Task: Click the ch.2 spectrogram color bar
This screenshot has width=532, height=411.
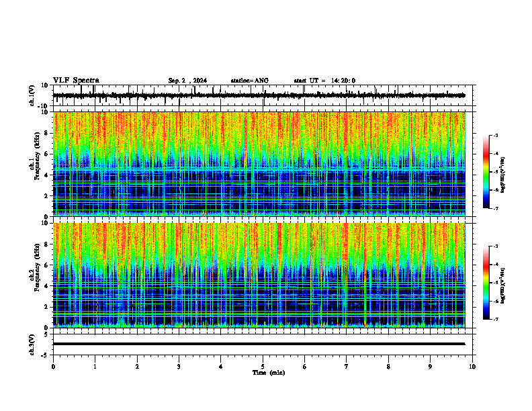Action: click(486, 283)
